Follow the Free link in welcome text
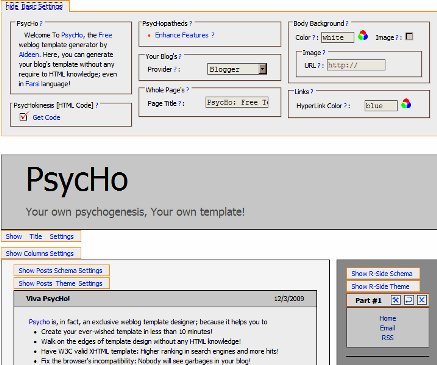The height and width of the screenshot is (365, 437). (x=105, y=35)
